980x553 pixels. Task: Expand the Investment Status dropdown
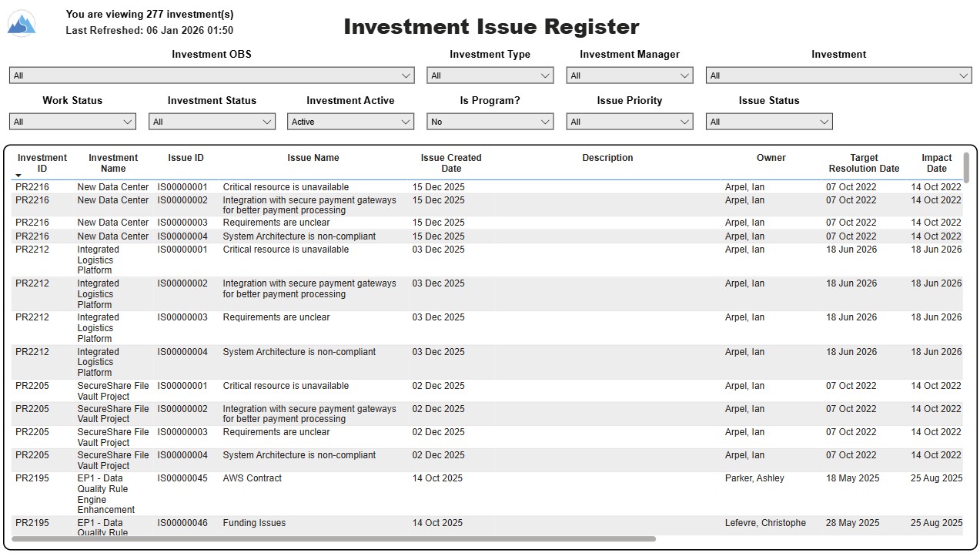(x=212, y=122)
